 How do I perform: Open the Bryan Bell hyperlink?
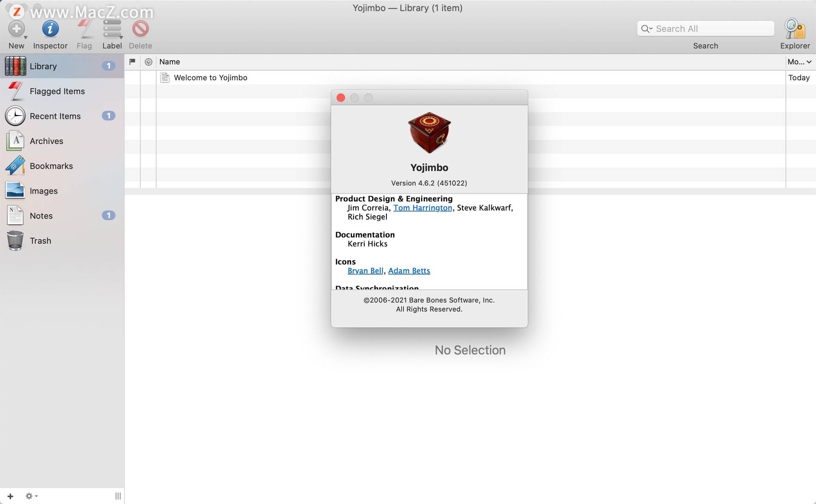pyautogui.click(x=365, y=270)
